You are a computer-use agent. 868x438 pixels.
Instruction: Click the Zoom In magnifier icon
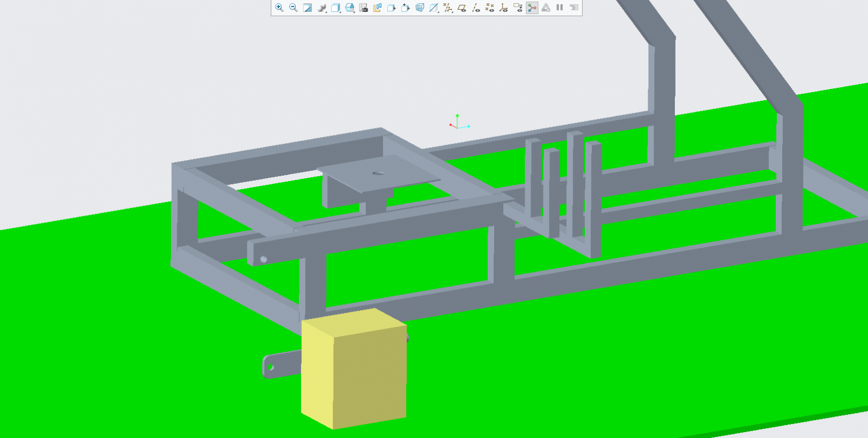(279, 8)
